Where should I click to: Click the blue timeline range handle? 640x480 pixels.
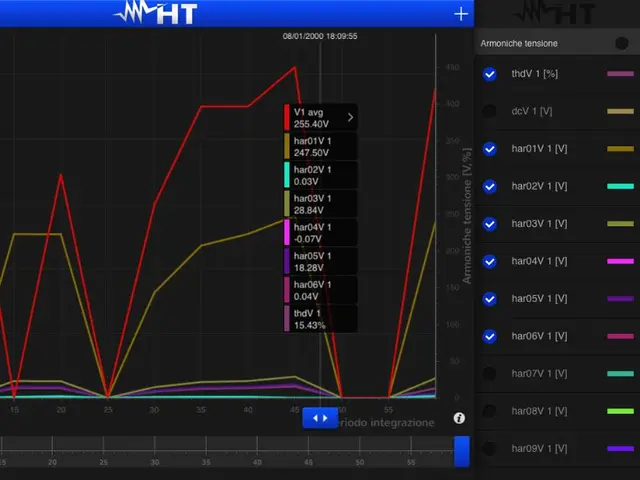pyautogui.click(x=462, y=451)
